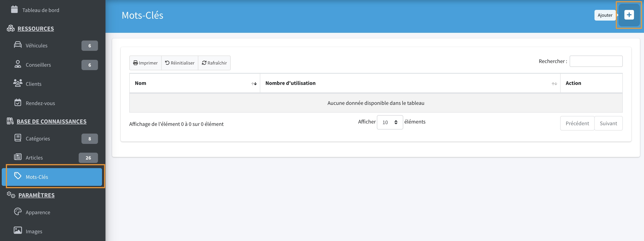Click the Catégories book icon
The width and height of the screenshot is (644, 241).
(18, 138)
